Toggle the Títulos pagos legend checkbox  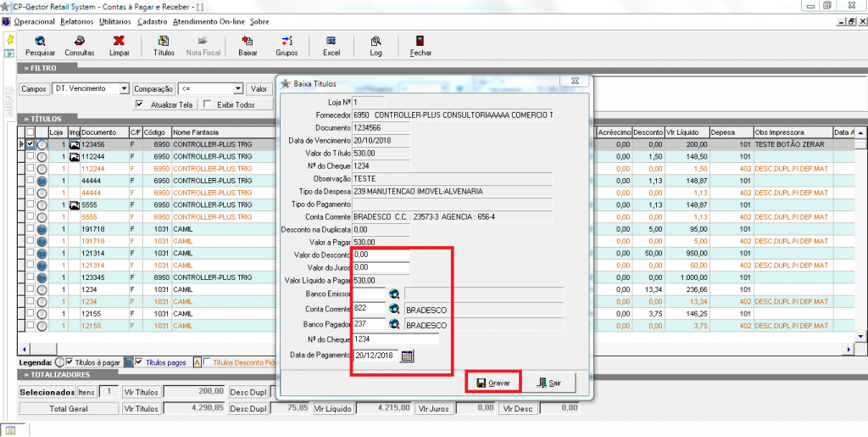click(139, 362)
